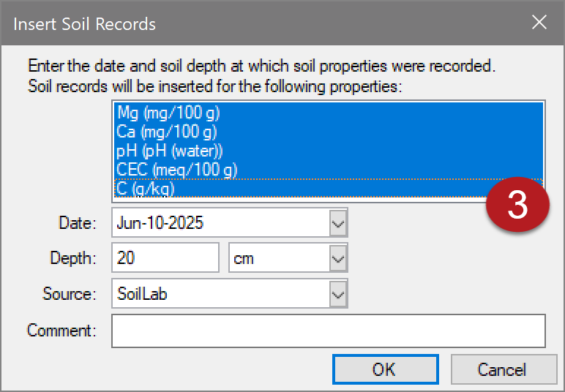The height and width of the screenshot is (392, 565).
Task: Select the pH (pH (water)) entry
Action: coord(329,151)
